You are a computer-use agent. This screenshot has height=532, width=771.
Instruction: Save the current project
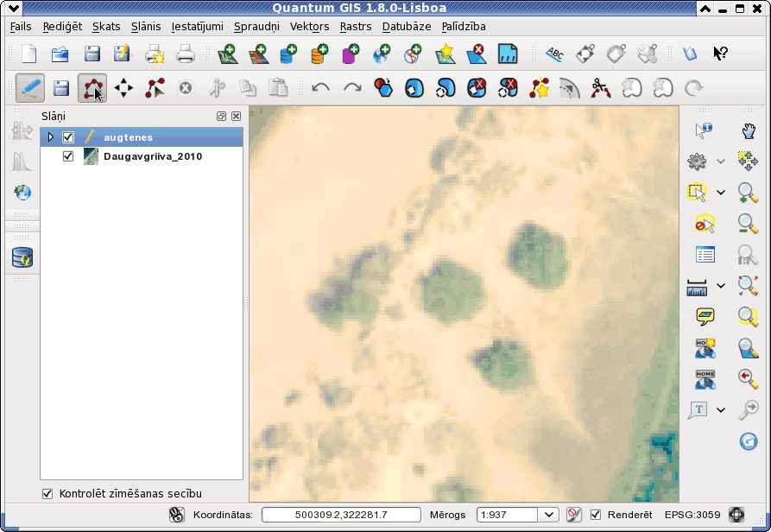pyautogui.click(x=92, y=54)
